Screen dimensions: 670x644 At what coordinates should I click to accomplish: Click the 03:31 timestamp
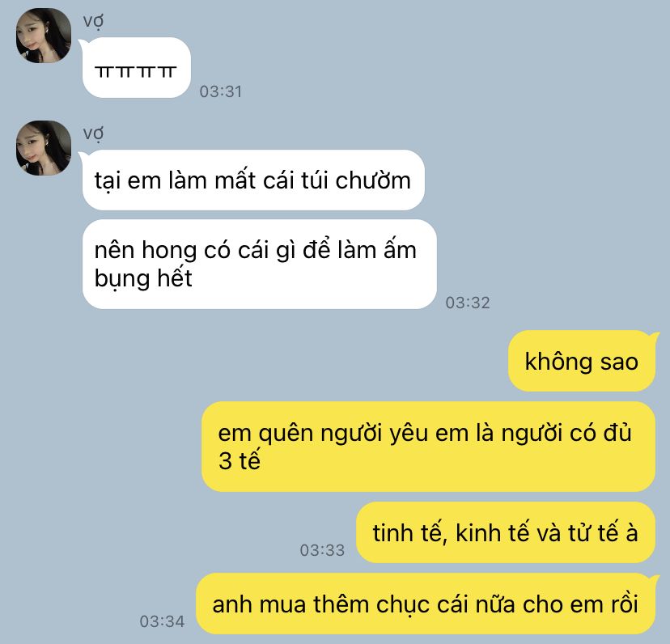pyautogui.click(x=221, y=91)
